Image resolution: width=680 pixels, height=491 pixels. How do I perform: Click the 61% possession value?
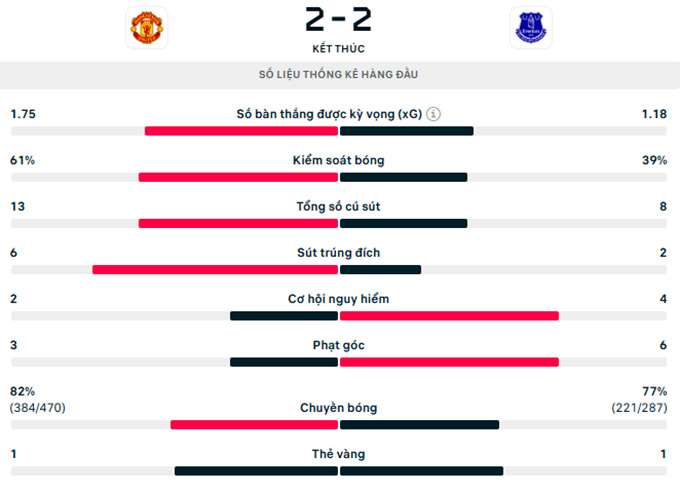click(23, 160)
